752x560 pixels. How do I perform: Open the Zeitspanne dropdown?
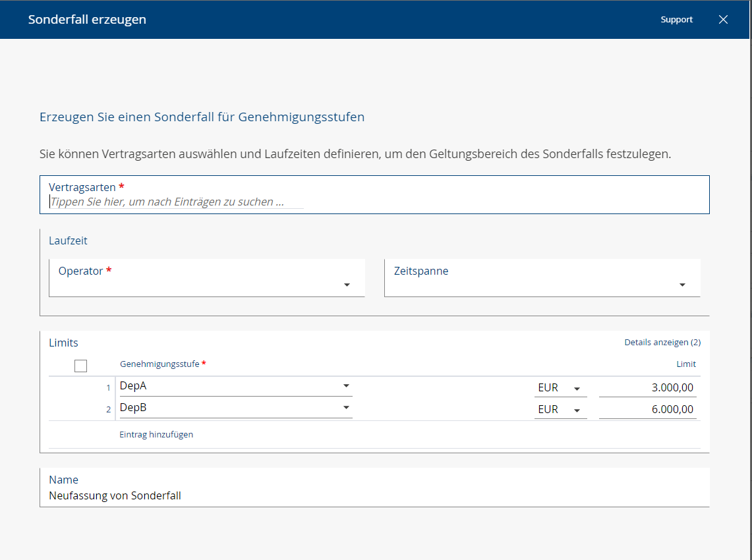point(682,285)
